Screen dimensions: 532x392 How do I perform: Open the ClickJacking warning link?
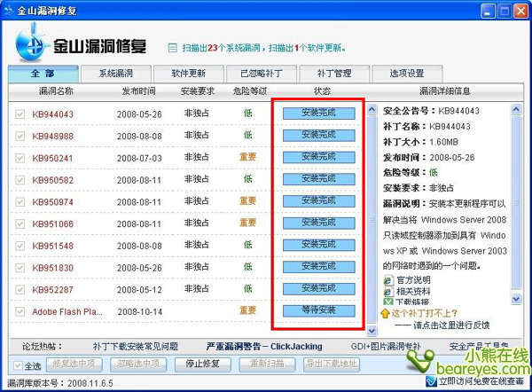[x=264, y=347]
